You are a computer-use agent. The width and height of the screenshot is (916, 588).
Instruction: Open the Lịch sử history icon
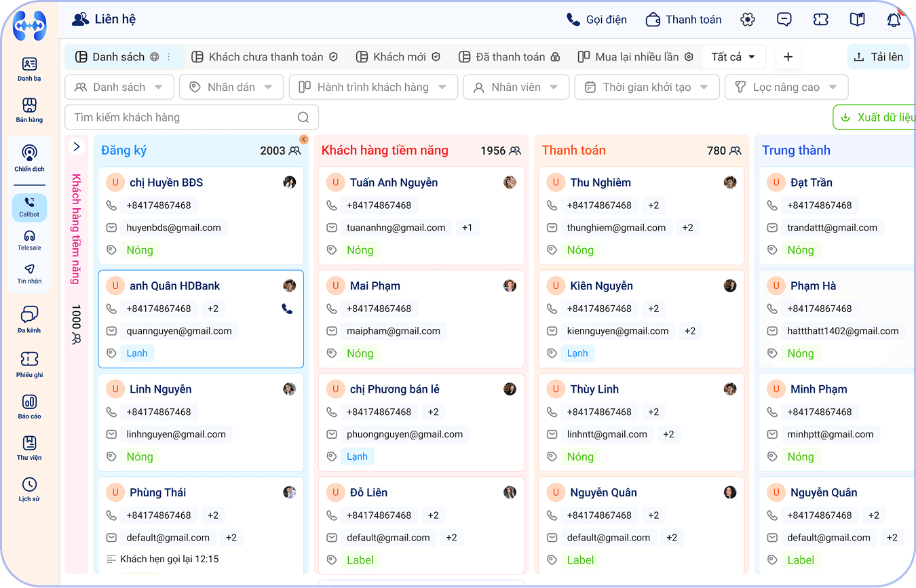29,489
